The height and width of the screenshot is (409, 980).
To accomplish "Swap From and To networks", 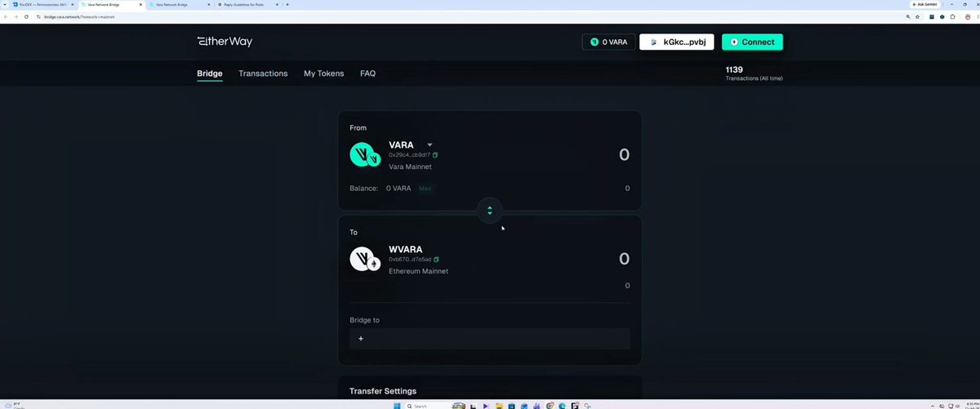I will click(490, 211).
